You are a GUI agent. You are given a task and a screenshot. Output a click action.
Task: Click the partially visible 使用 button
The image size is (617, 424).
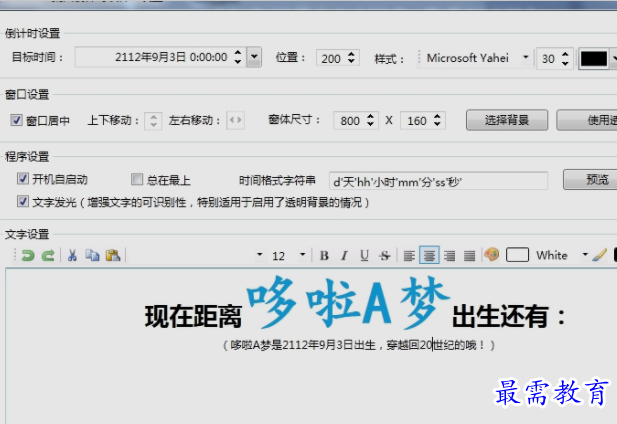pyautogui.click(x=587, y=120)
